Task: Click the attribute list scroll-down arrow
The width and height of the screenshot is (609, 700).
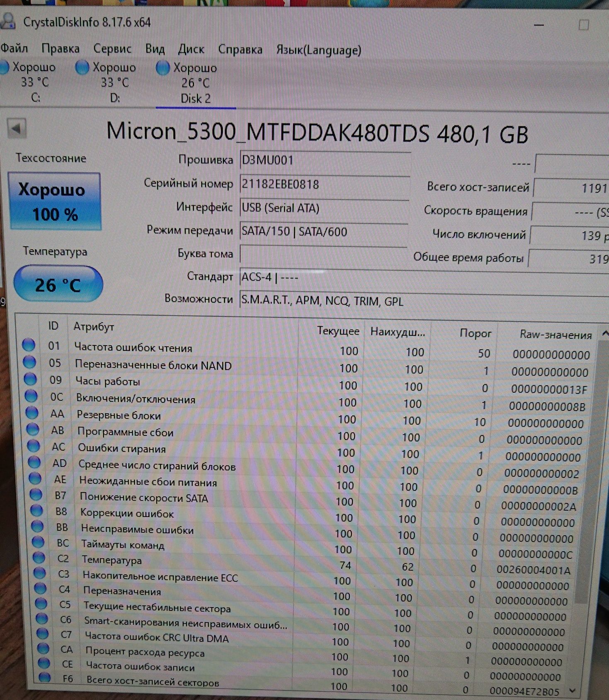Action: [573, 691]
